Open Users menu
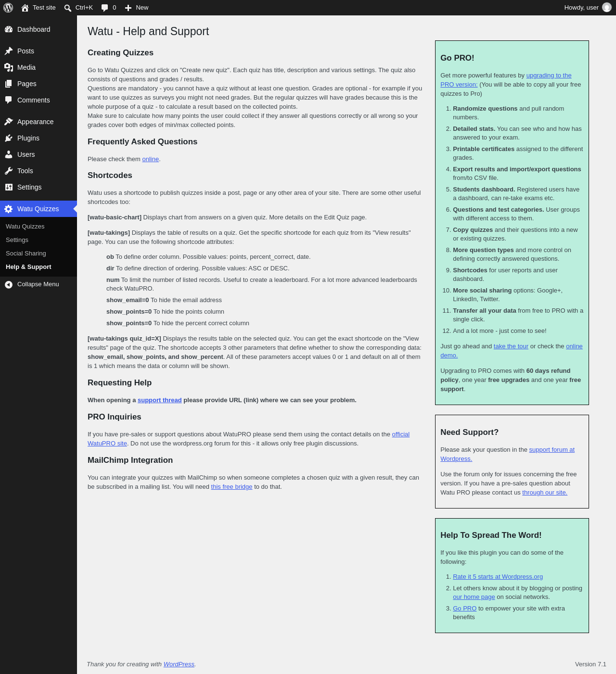This screenshot has height=674, width=616. click(38, 154)
